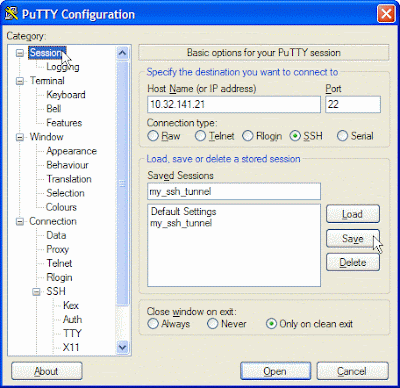Click the Host Name input field
This screenshot has height=388, width=400.
234,104
